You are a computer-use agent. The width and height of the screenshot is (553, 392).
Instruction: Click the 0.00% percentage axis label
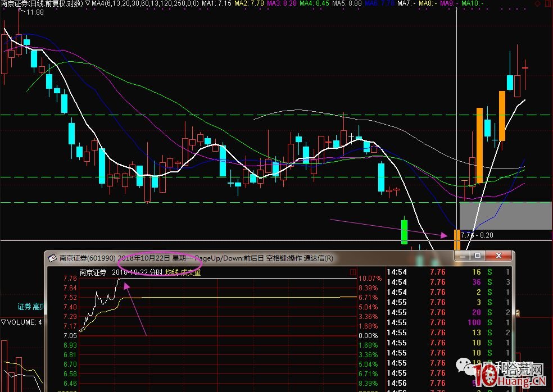tap(368, 336)
